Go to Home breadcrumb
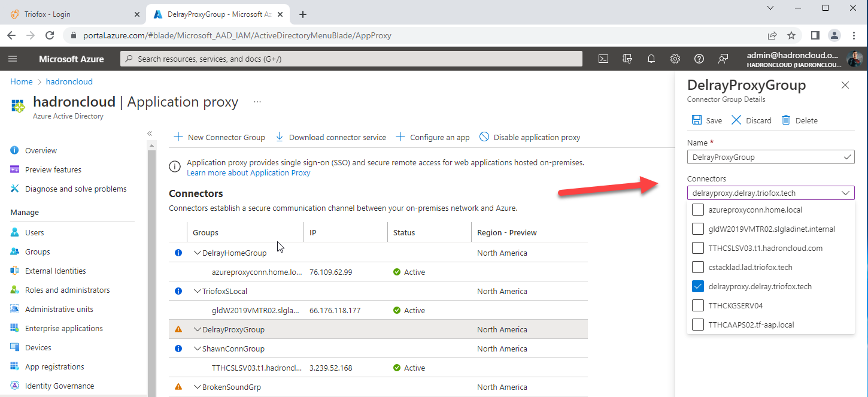The width and height of the screenshot is (868, 397). pyautogui.click(x=22, y=81)
